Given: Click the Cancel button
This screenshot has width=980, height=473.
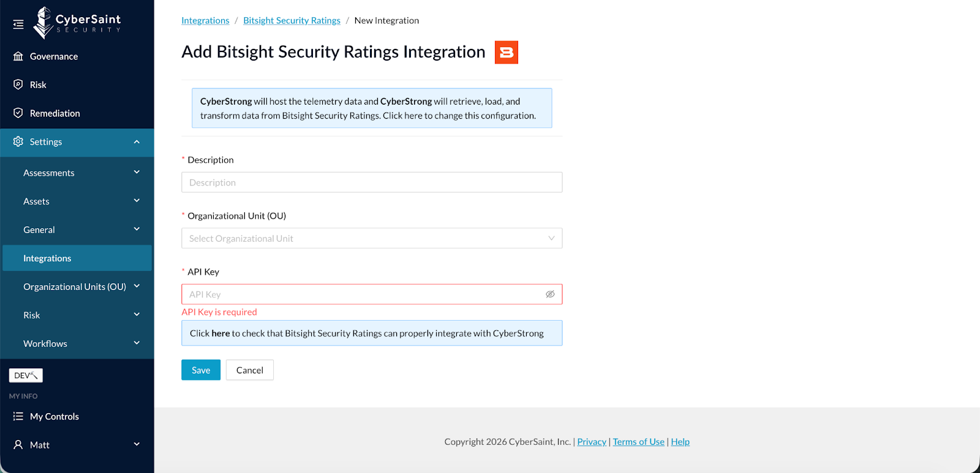Looking at the screenshot, I should coord(249,370).
